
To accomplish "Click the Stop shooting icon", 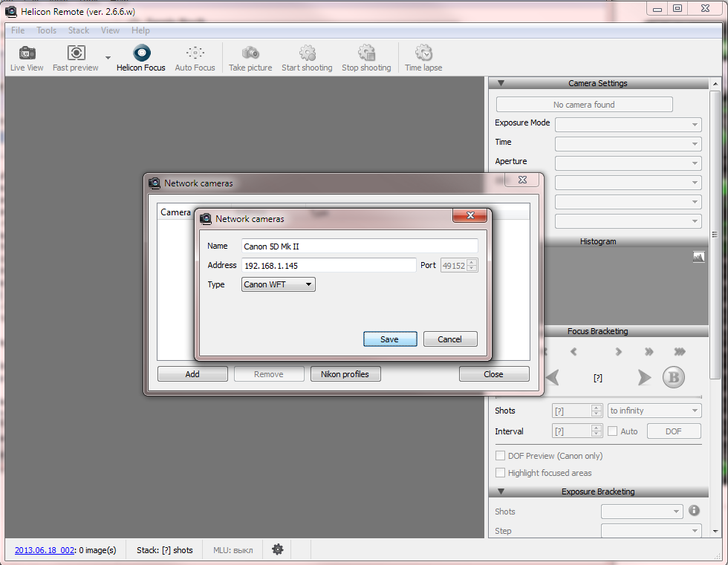I will tap(366, 58).
